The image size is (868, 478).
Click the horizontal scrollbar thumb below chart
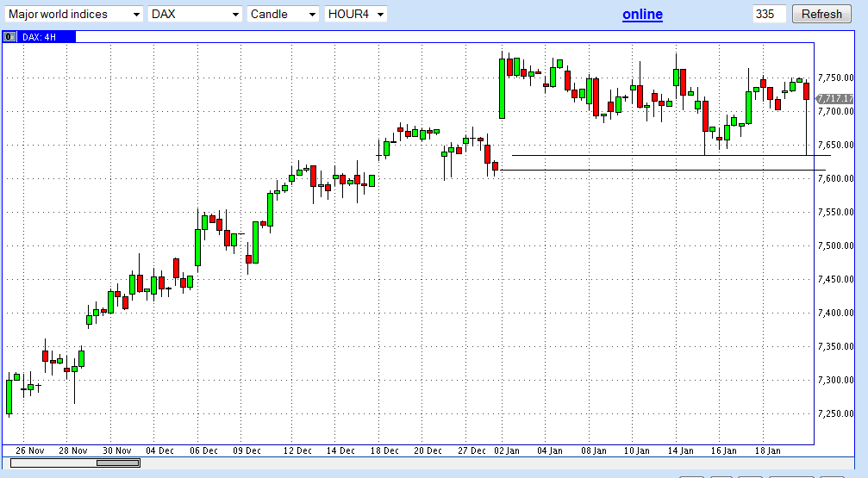[118, 463]
